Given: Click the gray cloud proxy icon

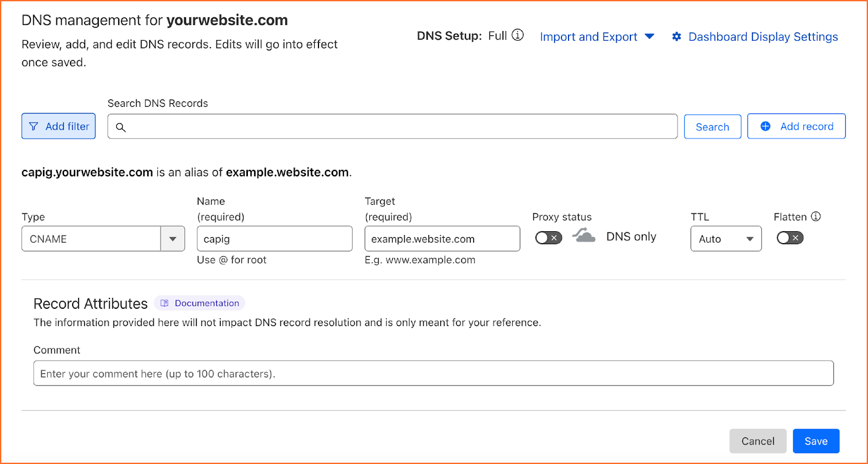Looking at the screenshot, I should pyautogui.click(x=584, y=236).
